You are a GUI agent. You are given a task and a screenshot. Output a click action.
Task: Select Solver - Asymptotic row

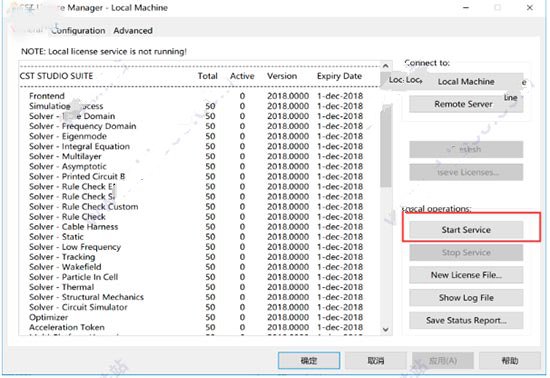point(196,167)
